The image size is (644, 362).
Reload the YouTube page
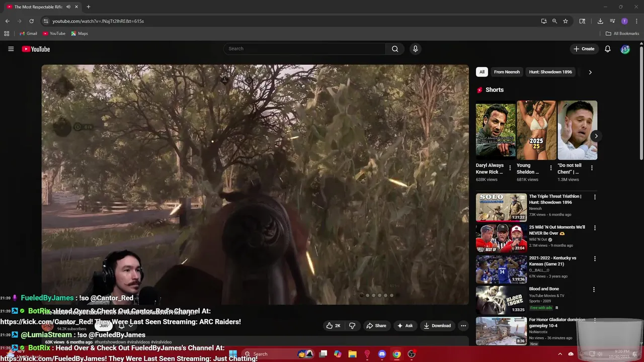pos(31,21)
